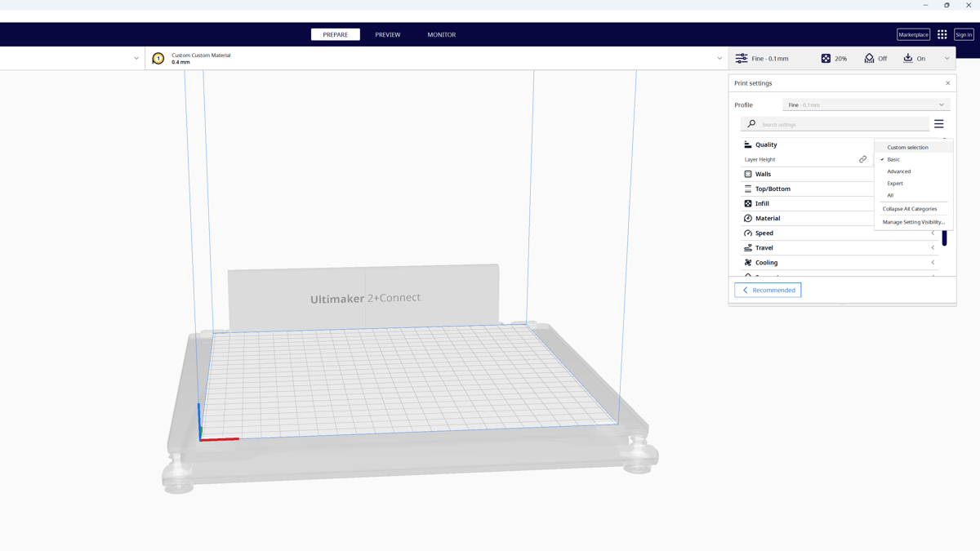
Task: Select Advanced setting visibility
Action: 913,171
